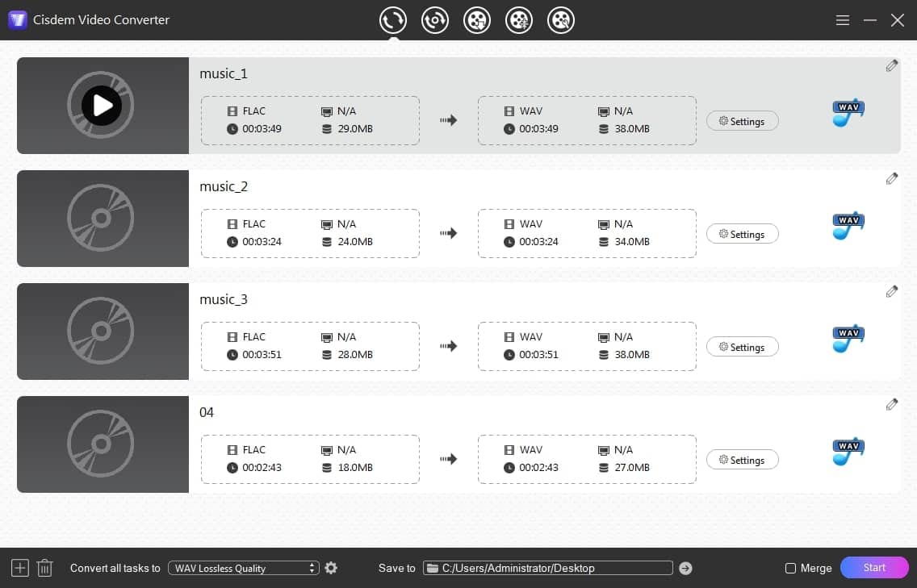This screenshot has height=588, width=917.
Task: Select the 04 track disc thumbnail
Action: point(103,444)
